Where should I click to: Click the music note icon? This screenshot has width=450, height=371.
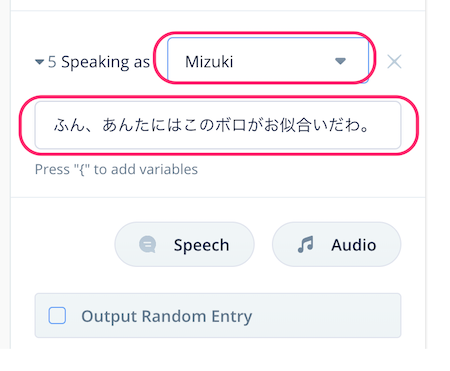click(x=305, y=244)
